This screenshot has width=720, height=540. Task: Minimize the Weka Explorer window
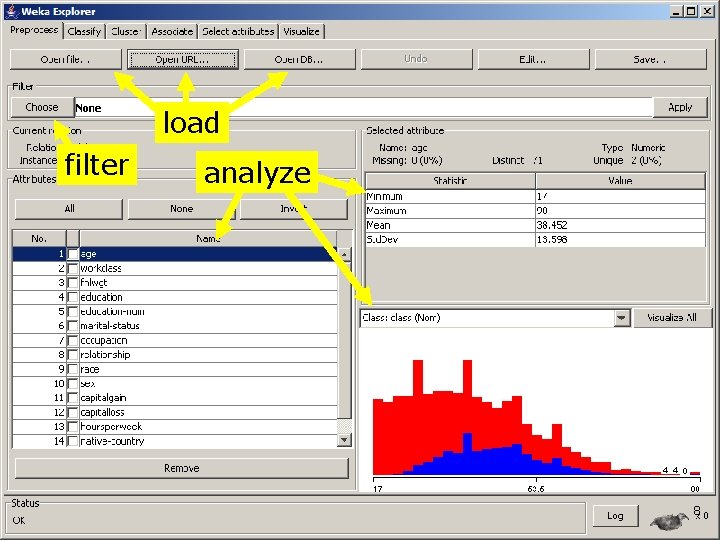click(675, 11)
